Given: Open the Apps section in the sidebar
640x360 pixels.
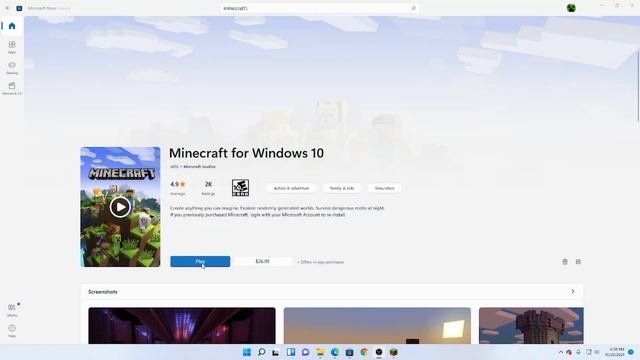Looking at the screenshot, I should click(x=12, y=47).
